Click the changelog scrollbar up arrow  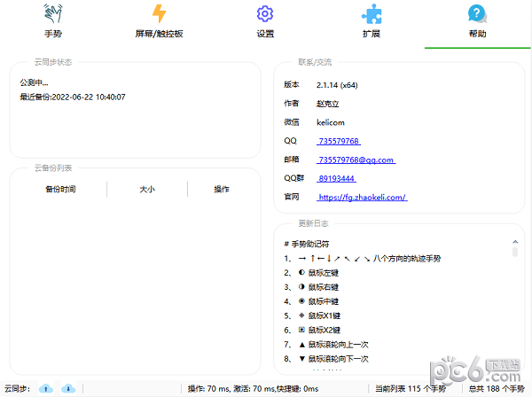pyautogui.click(x=514, y=241)
